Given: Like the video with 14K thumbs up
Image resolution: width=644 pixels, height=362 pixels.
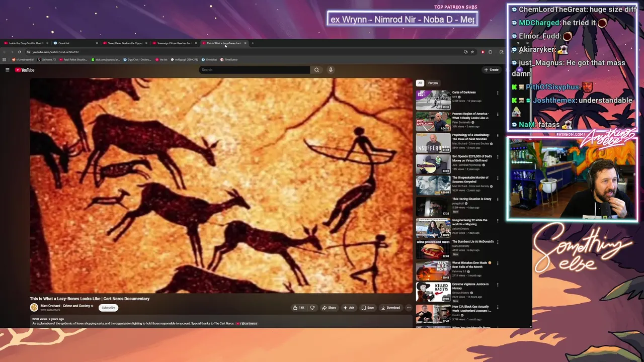Looking at the screenshot, I should pos(299,308).
